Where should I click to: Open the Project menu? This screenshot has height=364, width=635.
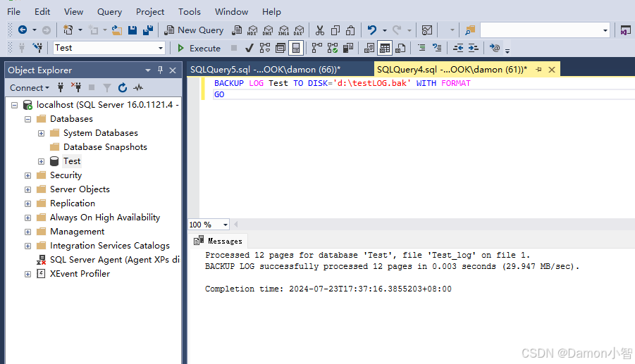pyautogui.click(x=150, y=12)
